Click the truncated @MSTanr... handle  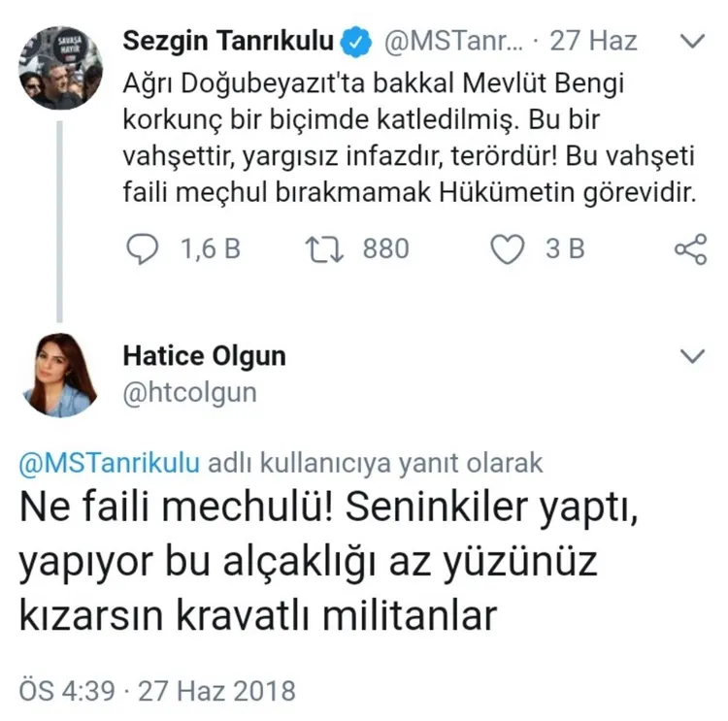[x=454, y=42]
